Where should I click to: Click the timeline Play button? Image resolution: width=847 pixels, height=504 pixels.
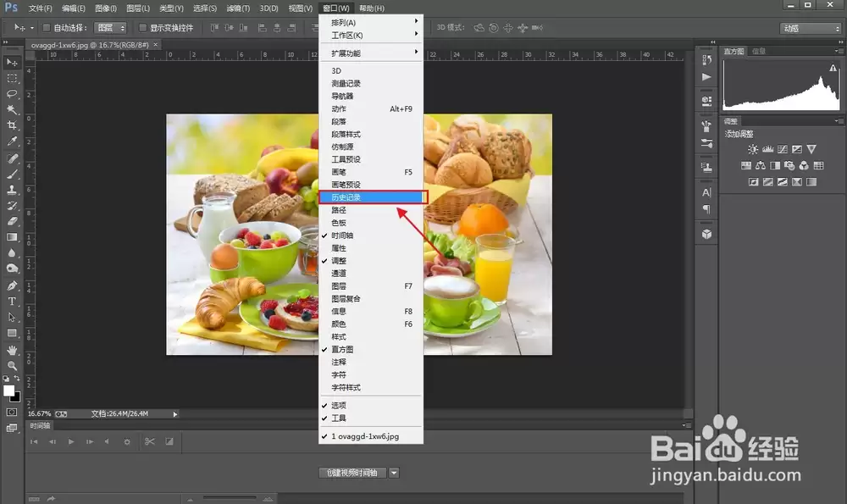click(x=71, y=441)
